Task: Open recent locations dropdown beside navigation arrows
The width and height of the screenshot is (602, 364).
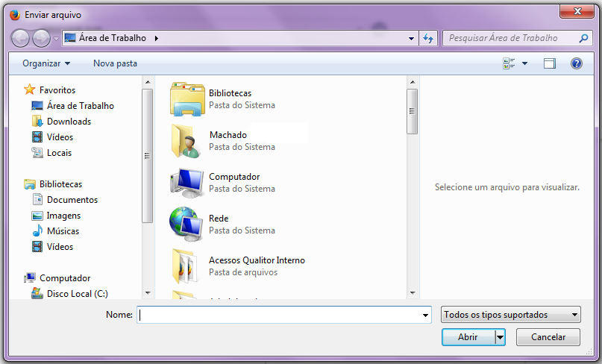Action: 56,38
